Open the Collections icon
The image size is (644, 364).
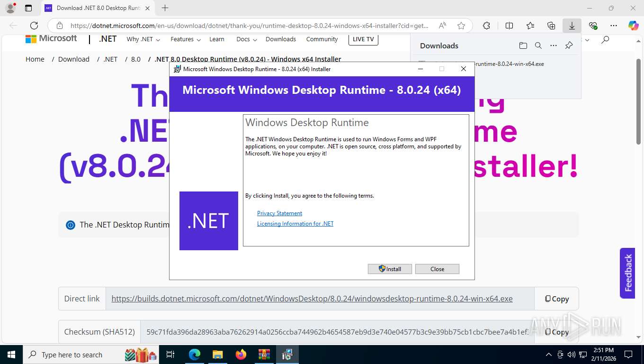pos(551,26)
